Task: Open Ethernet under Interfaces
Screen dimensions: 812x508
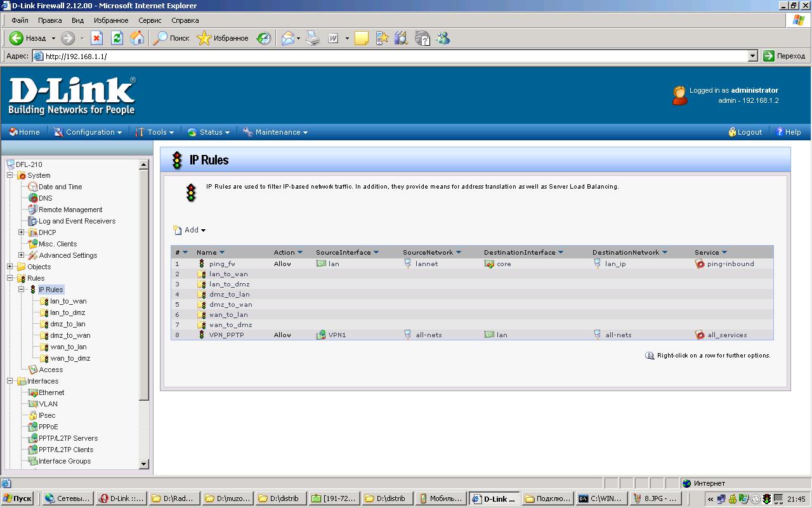Action: (x=51, y=392)
